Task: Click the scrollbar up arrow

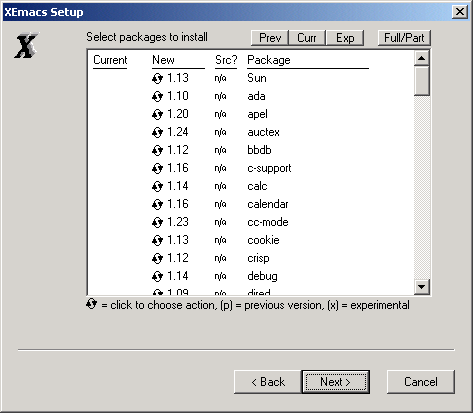Action: [x=422, y=58]
